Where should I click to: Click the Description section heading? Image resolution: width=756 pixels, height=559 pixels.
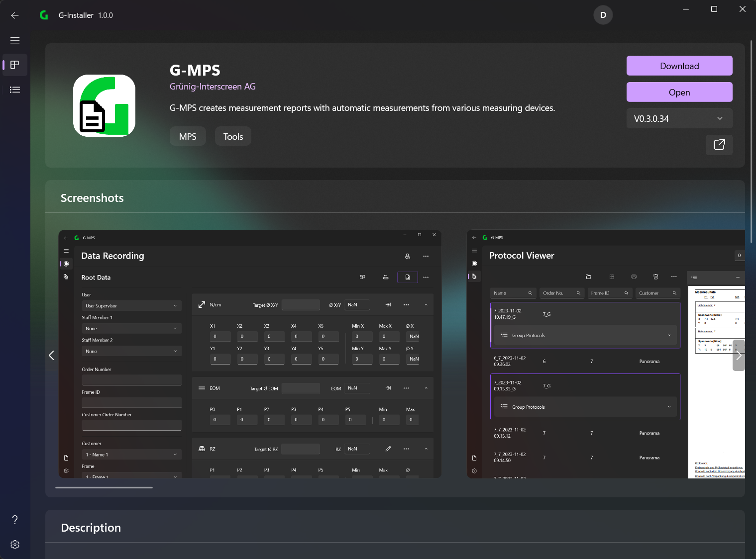(x=91, y=528)
